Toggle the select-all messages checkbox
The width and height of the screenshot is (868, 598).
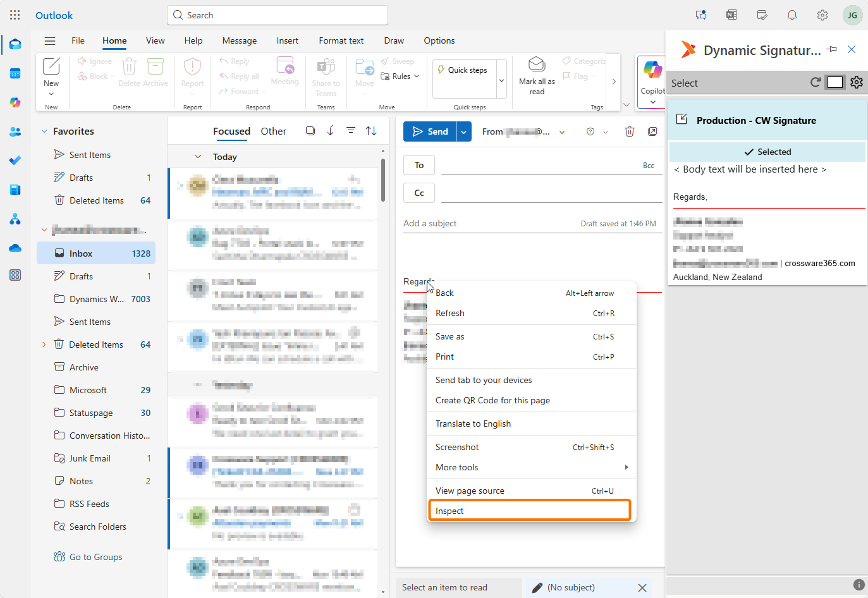coord(310,131)
